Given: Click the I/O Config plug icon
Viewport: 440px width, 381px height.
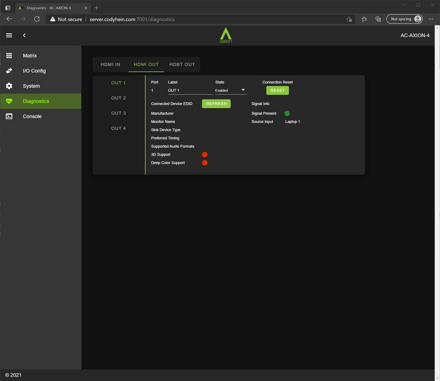Looking at the screenshot, I should click(x=9, y=71).
